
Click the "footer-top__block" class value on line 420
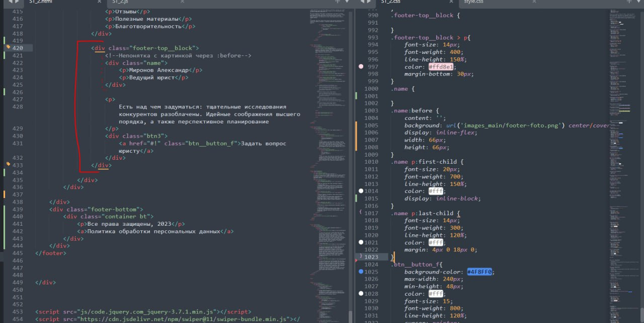(x=164, y=48)
